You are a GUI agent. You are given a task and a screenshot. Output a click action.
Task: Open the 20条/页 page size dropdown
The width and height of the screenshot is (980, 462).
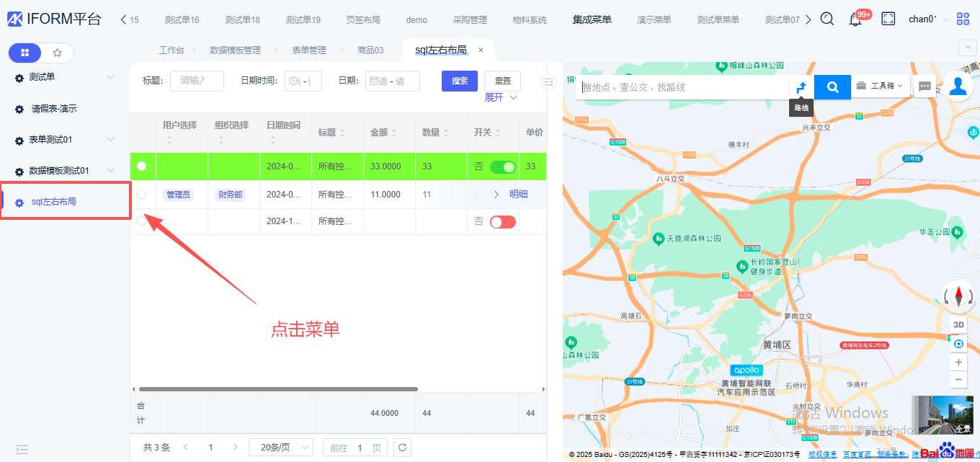pyautogui.click(x=280, y=448)
